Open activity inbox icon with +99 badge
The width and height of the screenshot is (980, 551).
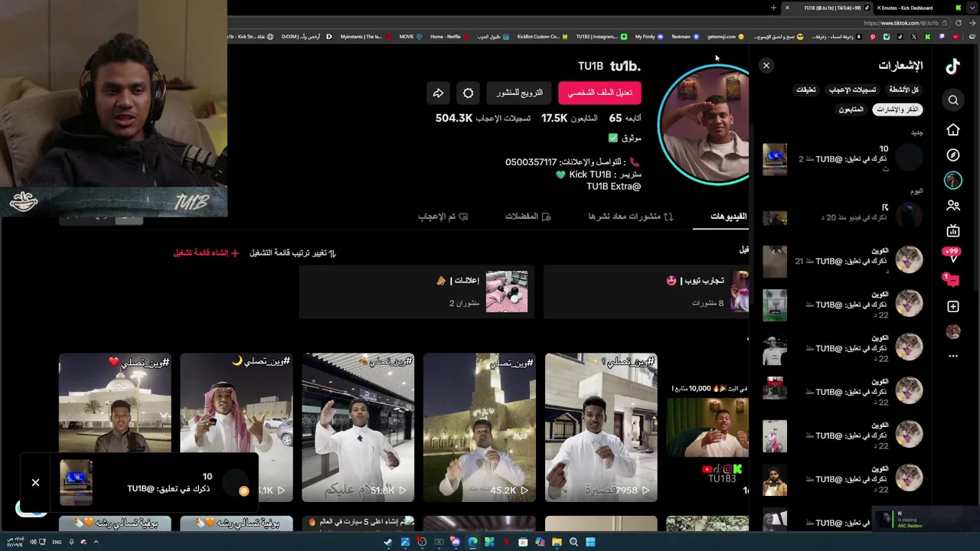[952, 255]
